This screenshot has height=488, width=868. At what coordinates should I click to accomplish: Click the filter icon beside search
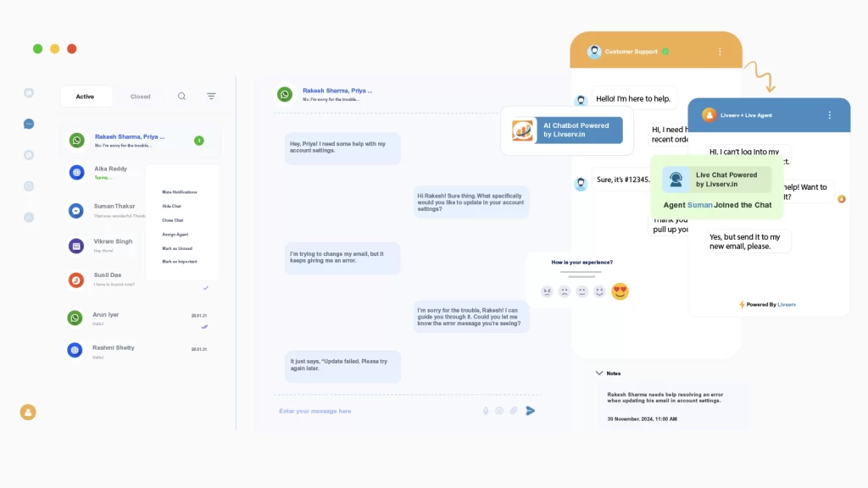point(211,97)
